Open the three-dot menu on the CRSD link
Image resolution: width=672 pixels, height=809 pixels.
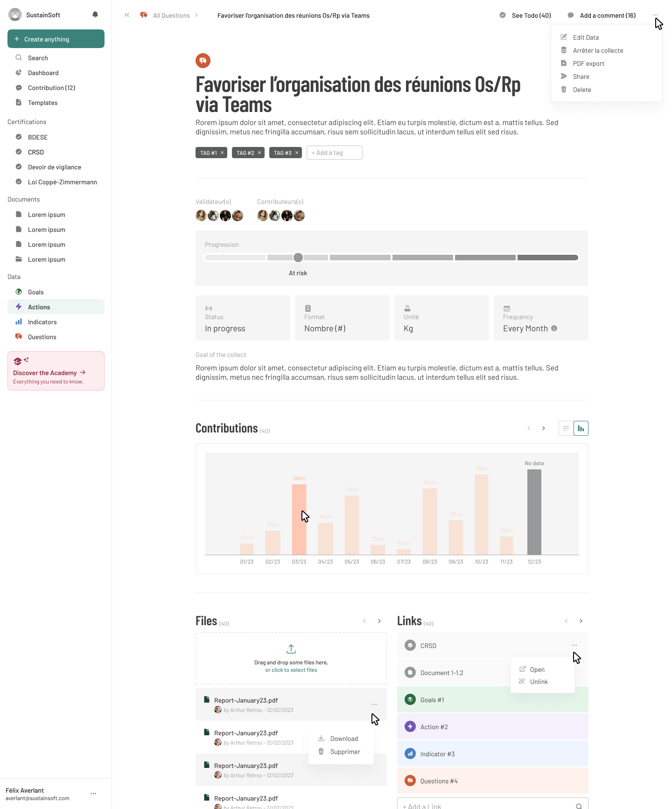coord(574,645)
